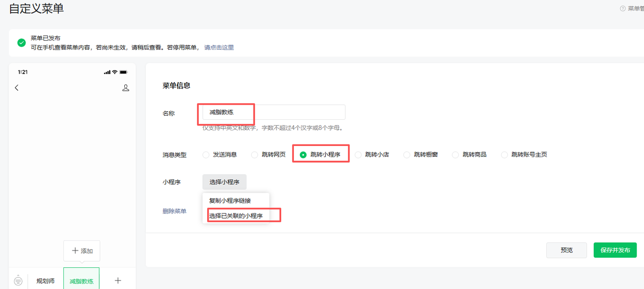Select the 跳转橱窗 radio option
The image size is (644, 289).
coord(407,155)
